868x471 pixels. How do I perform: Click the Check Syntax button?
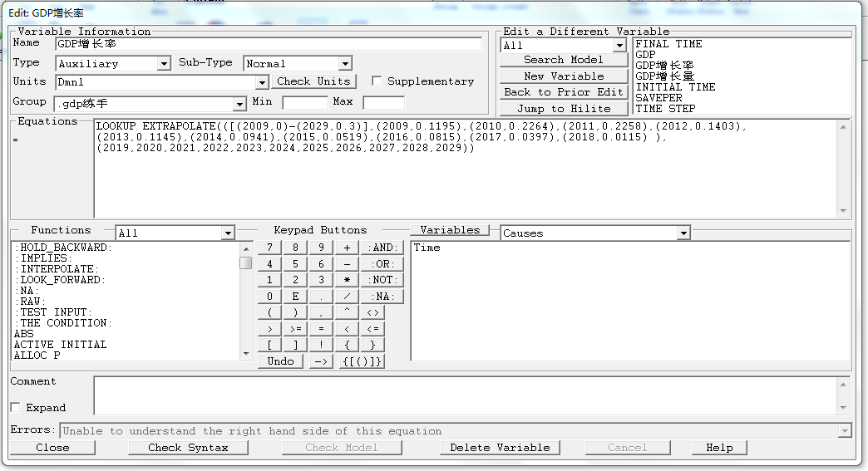[x=188, y=448]
